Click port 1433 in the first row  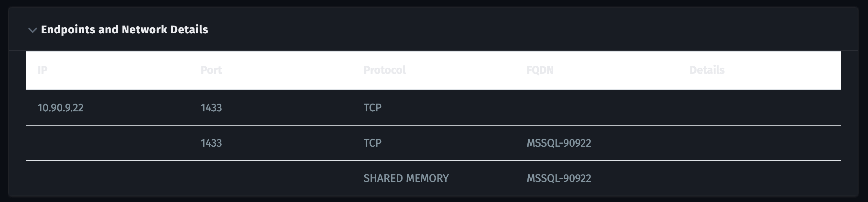coord(212,108)
